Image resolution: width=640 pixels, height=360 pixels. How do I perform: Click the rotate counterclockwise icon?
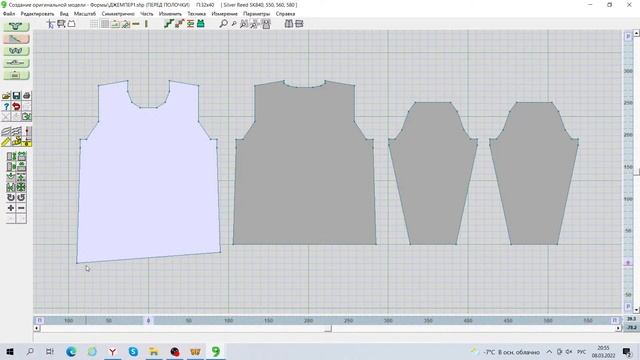tap(11, 198)
